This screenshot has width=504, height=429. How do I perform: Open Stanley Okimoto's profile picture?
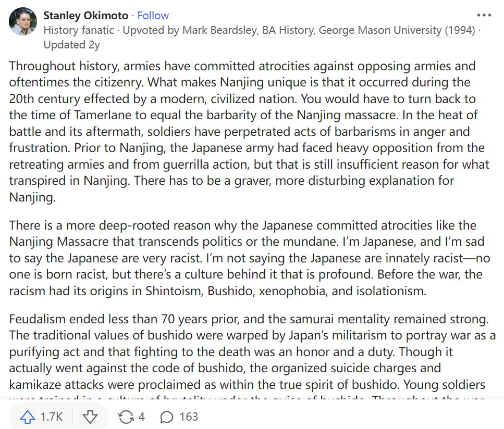pos(23,22)
